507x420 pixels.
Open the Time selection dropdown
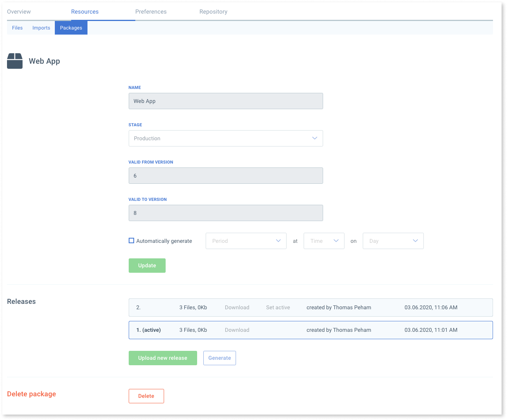(324, 241)
